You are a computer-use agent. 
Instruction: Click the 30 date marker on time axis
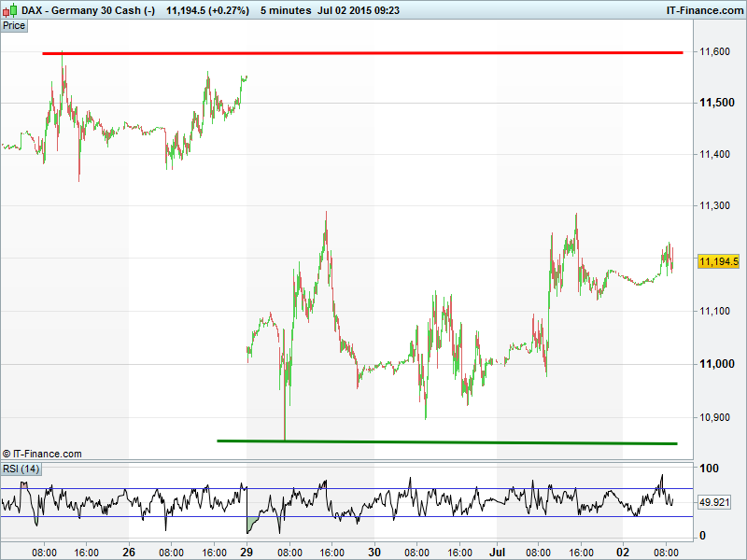[x=374, y=552]
